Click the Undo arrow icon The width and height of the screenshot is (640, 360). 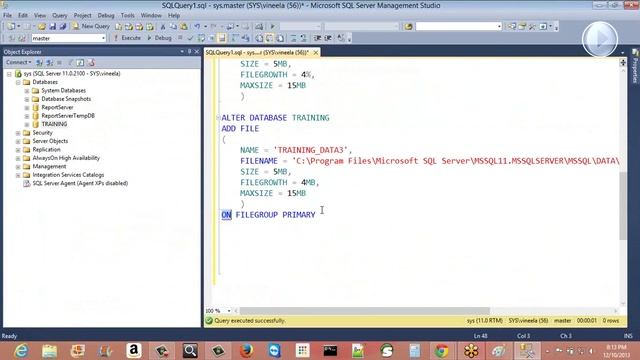point(197,27)
